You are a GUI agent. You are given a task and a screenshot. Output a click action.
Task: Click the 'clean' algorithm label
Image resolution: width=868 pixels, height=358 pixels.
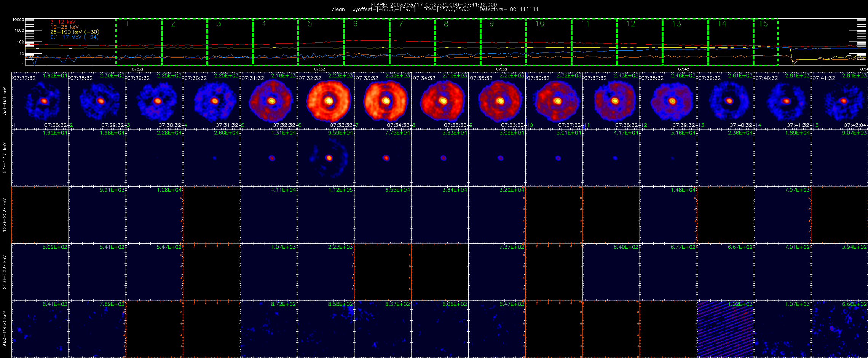click(338, 10)
